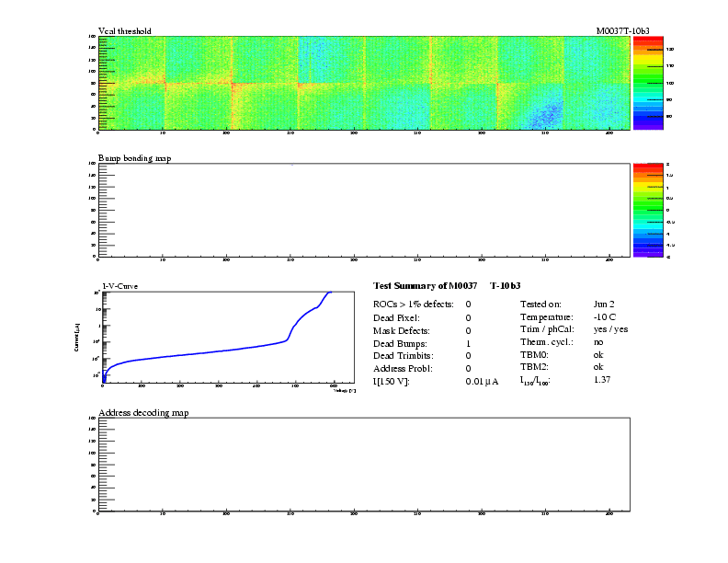Click the dark blue low-threshold spot in the Vcal map
Screen dimensions: 728x563
tap(546, 115)
